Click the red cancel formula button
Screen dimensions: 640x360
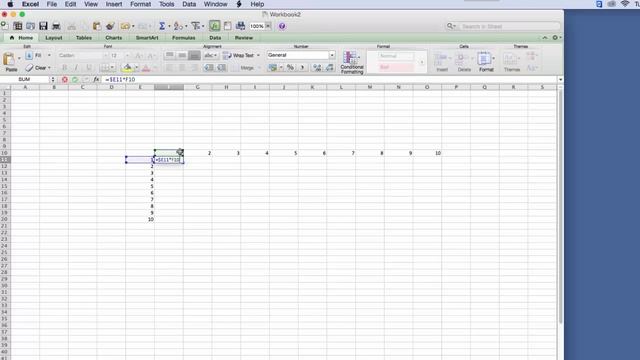pyautogui.click(x=64, y=80)
